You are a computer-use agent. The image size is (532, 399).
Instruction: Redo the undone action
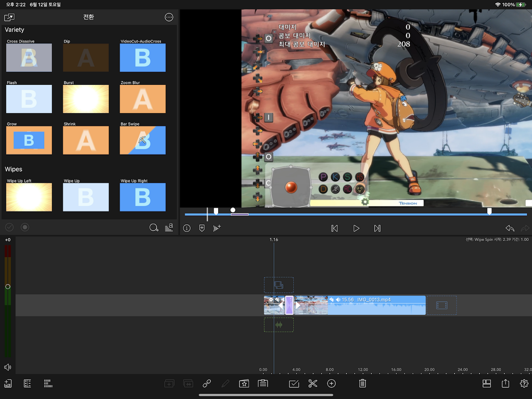coord(525,228)
